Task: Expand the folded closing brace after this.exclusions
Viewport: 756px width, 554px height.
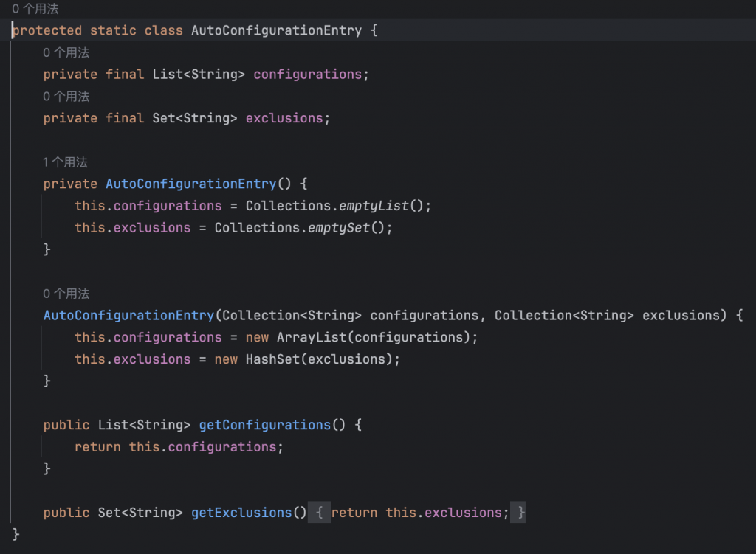Action: pyautogui.click(x=520, y=513)
